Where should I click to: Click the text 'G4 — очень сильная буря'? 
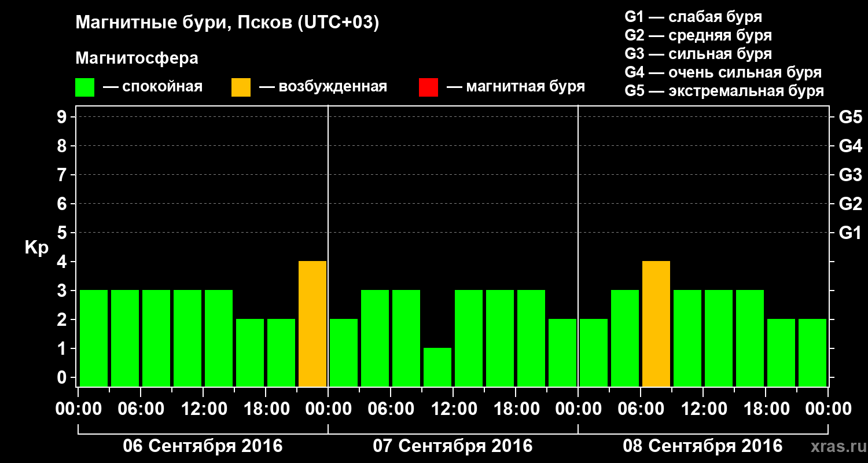tap(723, 72)
